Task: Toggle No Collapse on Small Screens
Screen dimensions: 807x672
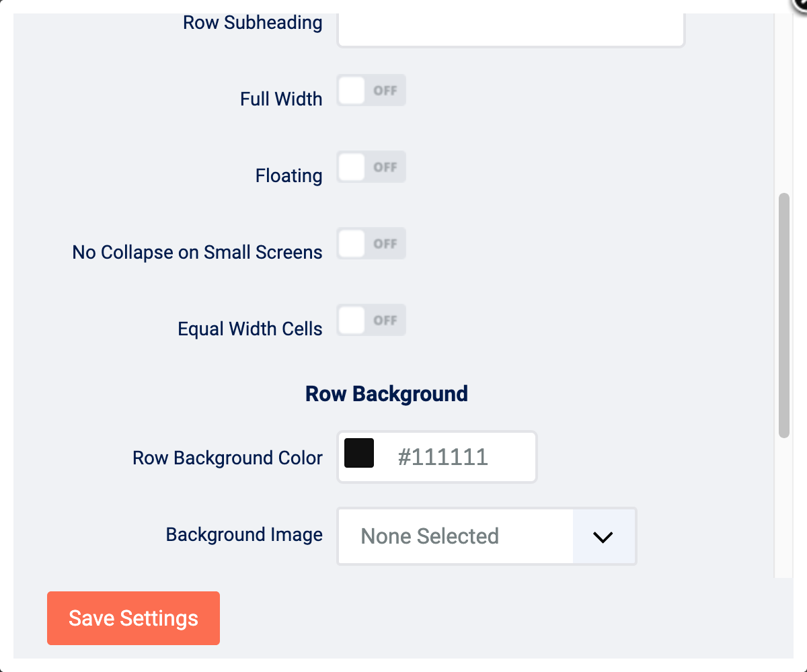Action: [371, 244]
